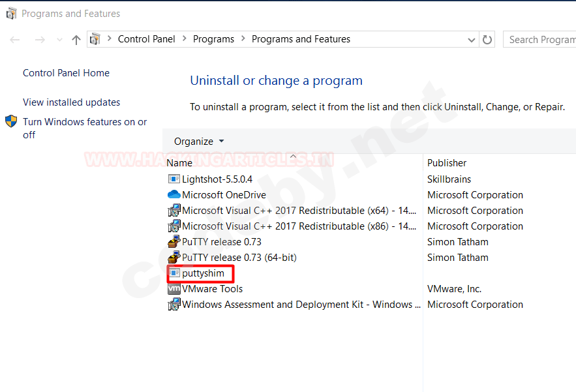Viewport: 576px width, 392px height.
Task: Open Turn Windows features on or off
Action: [85, 128]
